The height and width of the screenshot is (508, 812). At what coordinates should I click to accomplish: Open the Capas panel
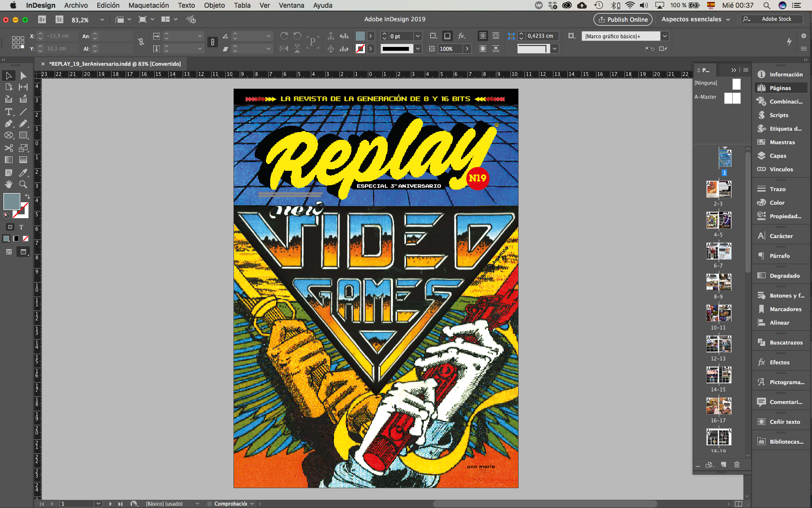click(x=778, y=156)
